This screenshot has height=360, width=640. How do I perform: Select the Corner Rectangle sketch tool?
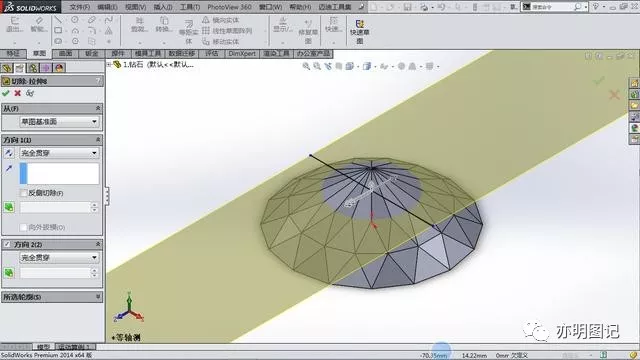(x=58, y=30)
